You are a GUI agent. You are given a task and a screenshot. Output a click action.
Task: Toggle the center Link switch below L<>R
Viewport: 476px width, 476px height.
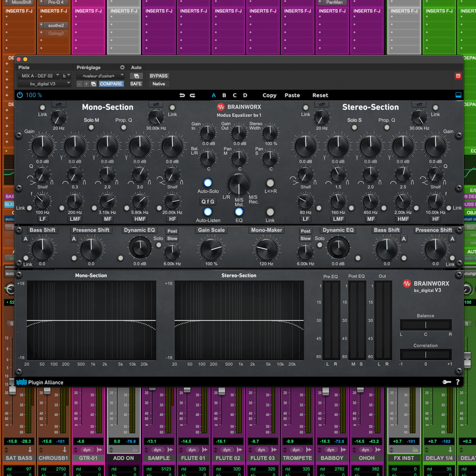[270, 212]
